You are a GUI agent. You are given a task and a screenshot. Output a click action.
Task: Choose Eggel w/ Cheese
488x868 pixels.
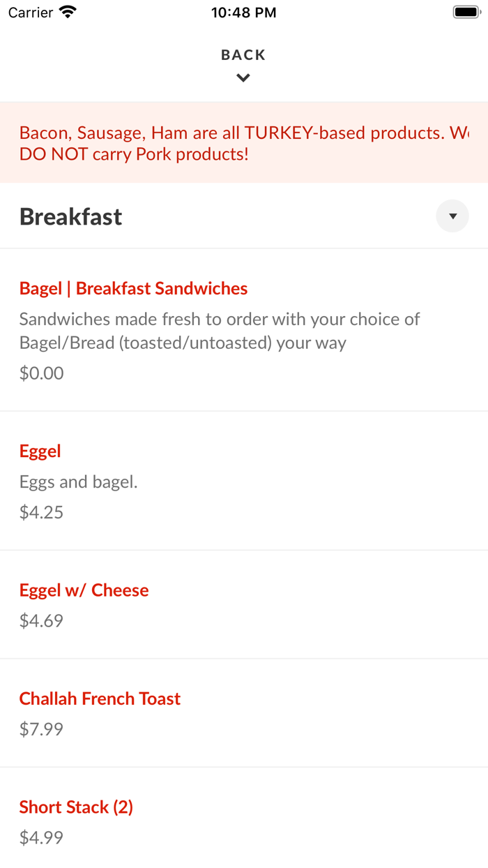(84, 590)
